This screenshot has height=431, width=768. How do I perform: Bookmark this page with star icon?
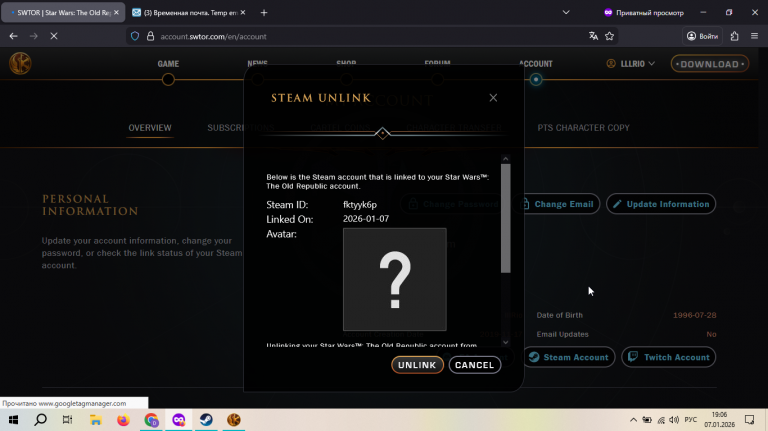[609, 36]
